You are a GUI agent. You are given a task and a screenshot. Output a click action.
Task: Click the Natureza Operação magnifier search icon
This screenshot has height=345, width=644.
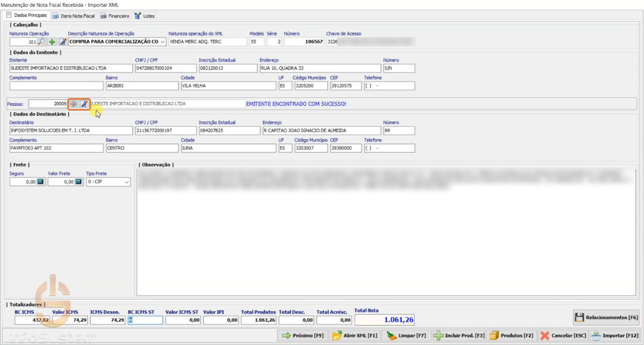[41, 42]
